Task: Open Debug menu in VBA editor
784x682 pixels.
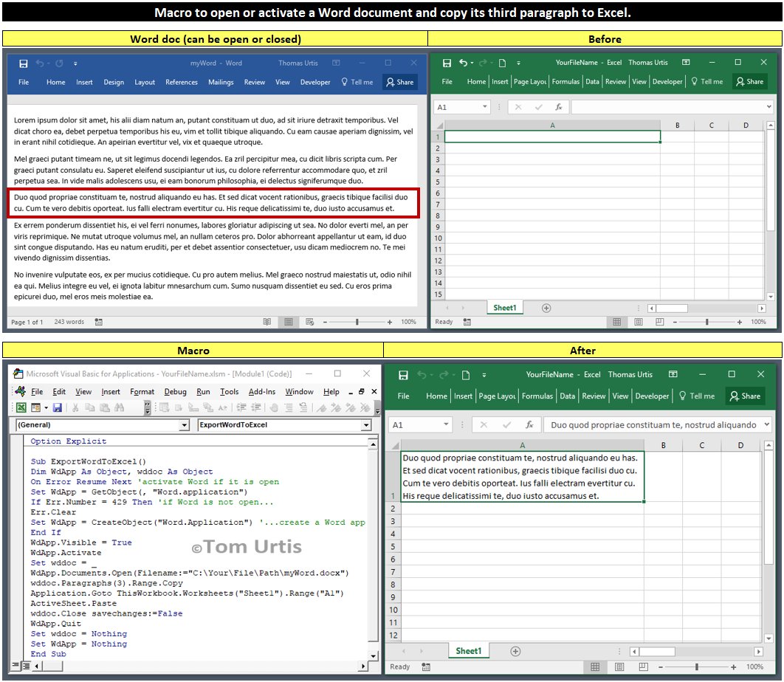Action: click(x=175, y=392)
